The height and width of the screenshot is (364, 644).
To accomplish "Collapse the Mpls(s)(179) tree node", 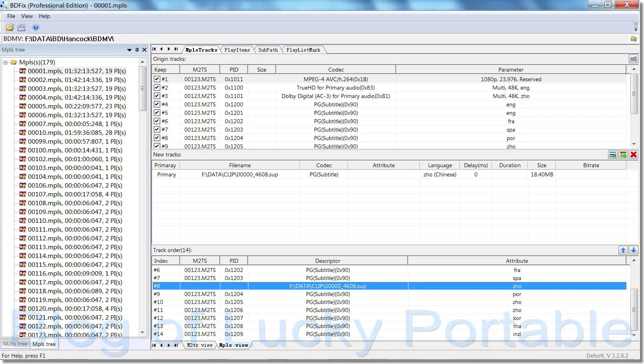I will coord(6,62).
